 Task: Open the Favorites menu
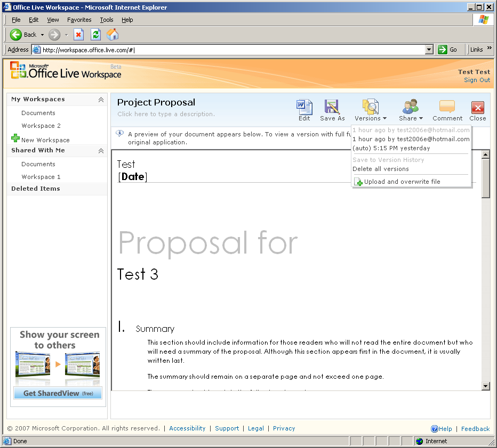(x=79, y=20)
